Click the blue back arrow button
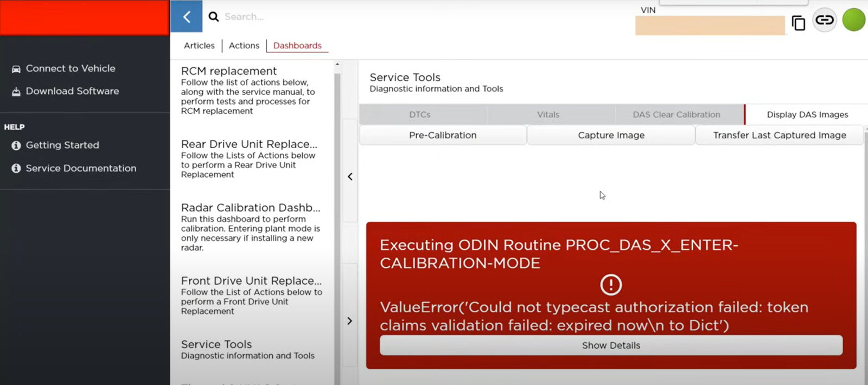 pyautogui.click(x=186, y=17)
